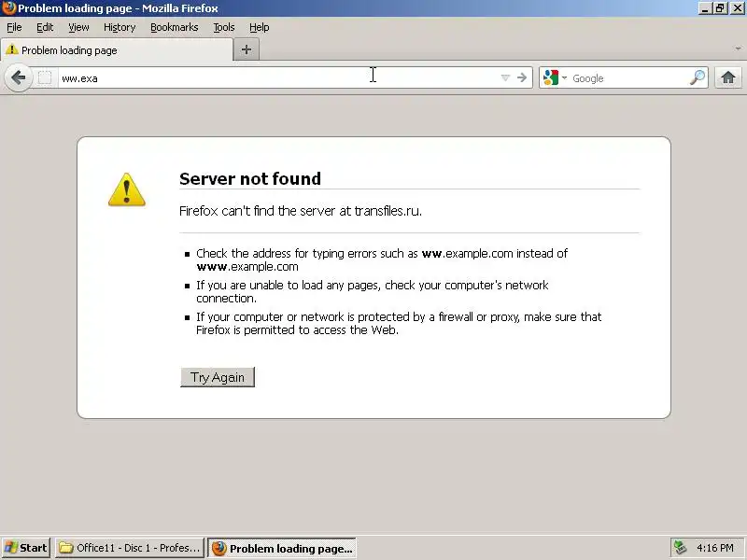Open the list all tabs dropdown
This screenshot has width=747, height=560.
coord(738,49)
